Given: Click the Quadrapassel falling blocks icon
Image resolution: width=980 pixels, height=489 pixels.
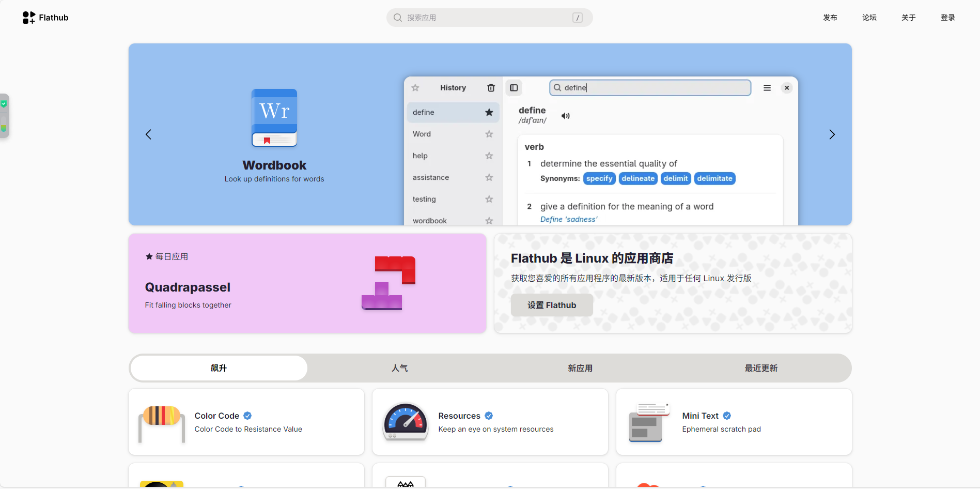Looking at the screenshot, I should point(388,283).
